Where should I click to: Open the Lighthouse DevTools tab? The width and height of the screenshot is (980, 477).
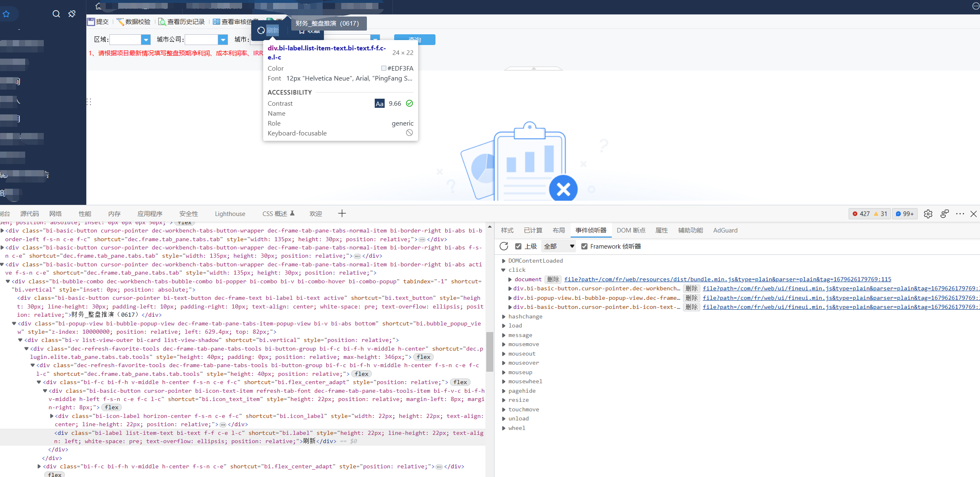(x=230, y=214)
